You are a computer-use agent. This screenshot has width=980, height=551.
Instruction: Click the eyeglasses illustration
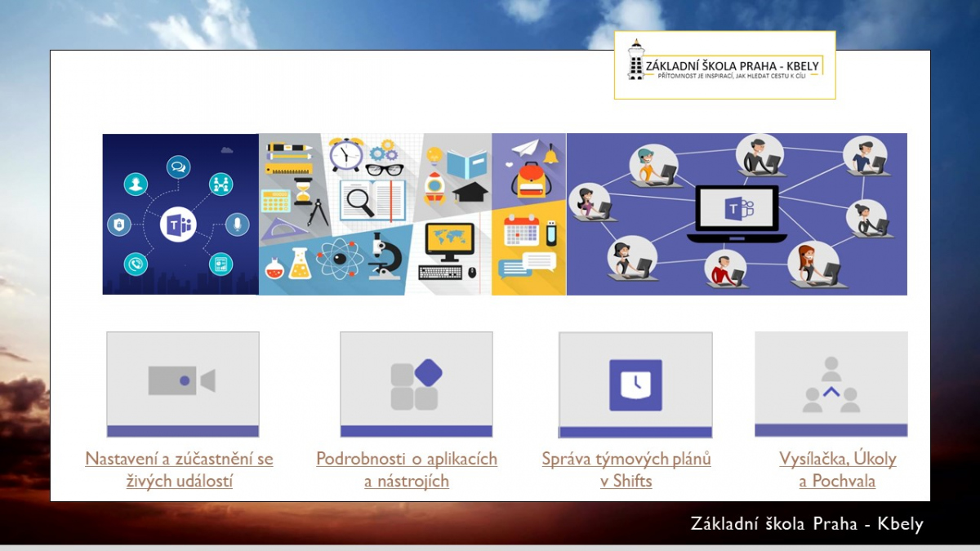(x=385, y=170)
